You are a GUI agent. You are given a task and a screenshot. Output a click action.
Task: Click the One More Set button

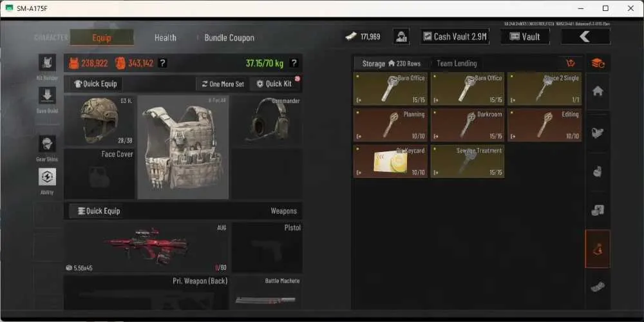(223, 84)
